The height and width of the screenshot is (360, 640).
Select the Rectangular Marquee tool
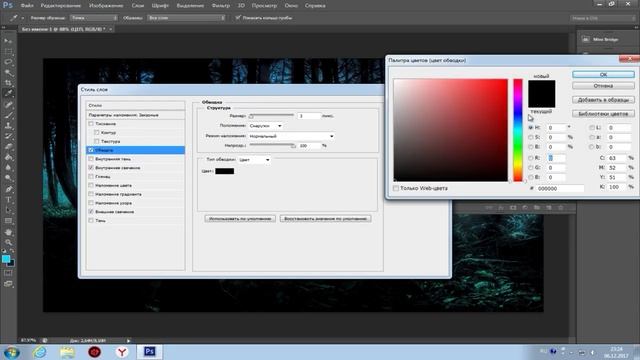point(8,52)
